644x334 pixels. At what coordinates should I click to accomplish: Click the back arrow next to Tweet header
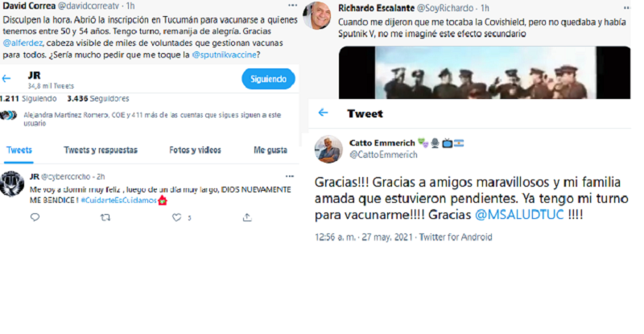[324, 113]
